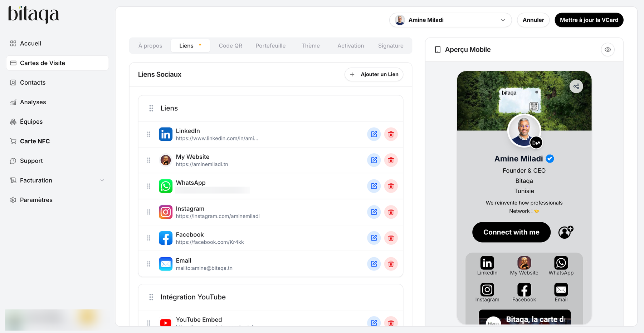644x333 pixels.
Task: Toggle the mobile preview visibility eye
Action: tap(608, 50)
